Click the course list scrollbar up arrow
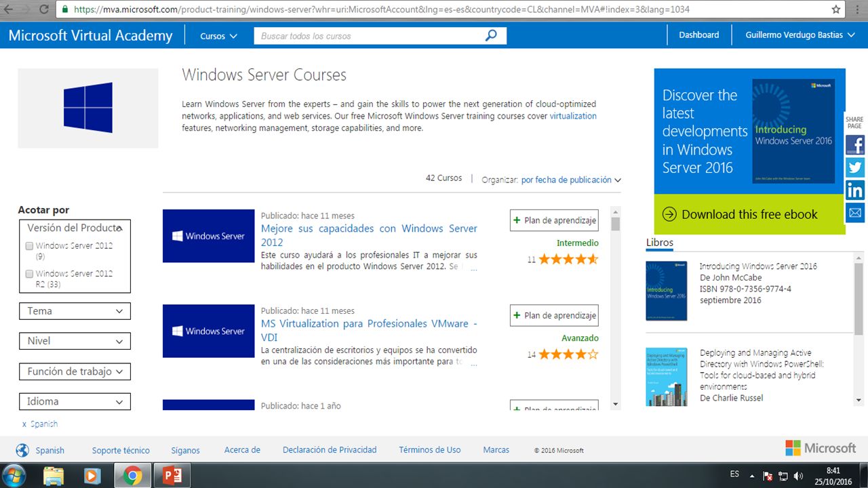The height and width of the screenshot is (488, 868). pyautogui.click(x=616, y=211)
